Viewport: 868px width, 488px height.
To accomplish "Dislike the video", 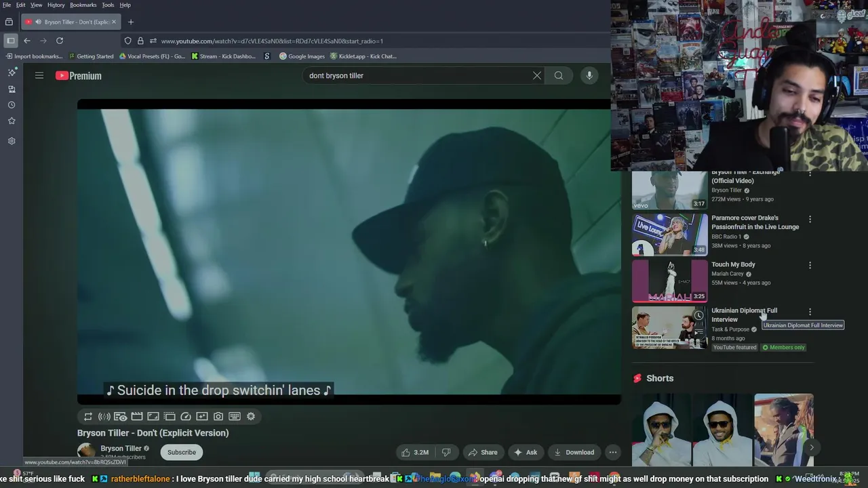I will pos(446,452).
